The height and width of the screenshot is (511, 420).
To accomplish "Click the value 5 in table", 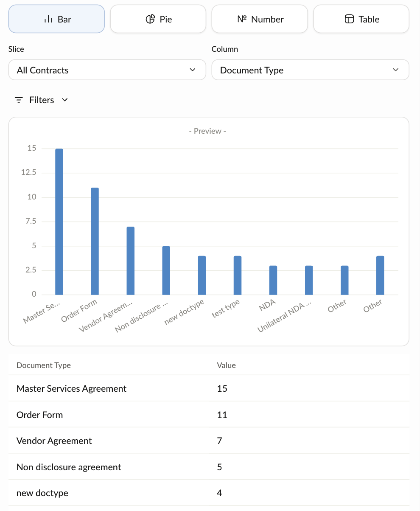I will coord(219,467).
